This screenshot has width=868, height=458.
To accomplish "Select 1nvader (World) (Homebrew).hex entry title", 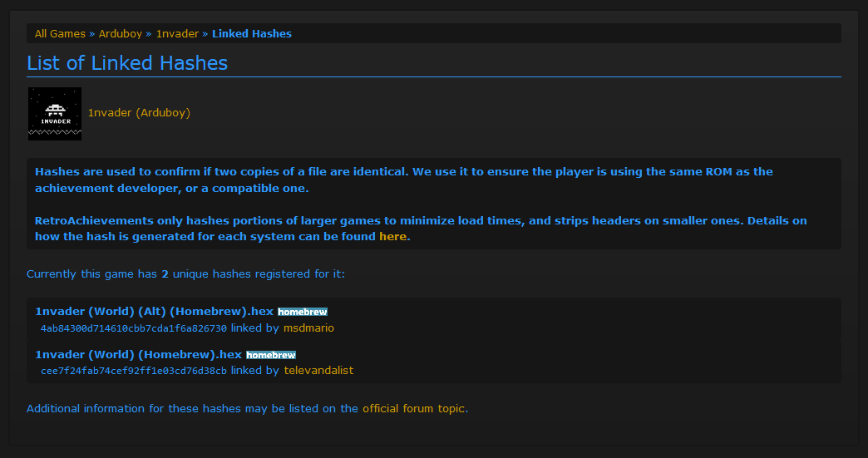I will [138, 355].
